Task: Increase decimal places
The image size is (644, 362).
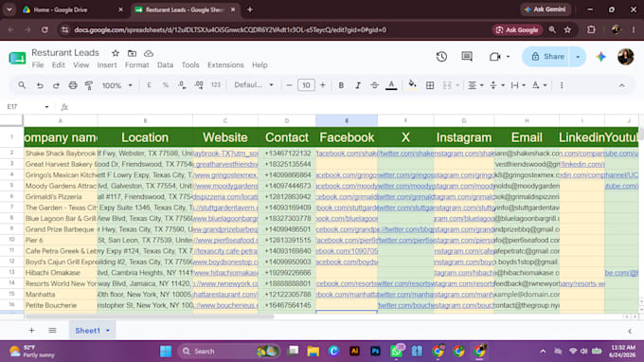Action: point(199,85)
